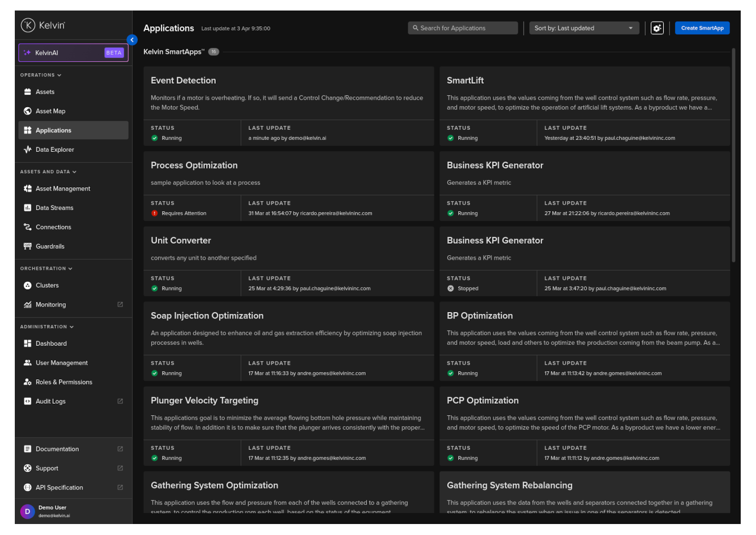Screen dimensions: 756x535
Task: Open Monitoring external link icon
Action: tap(120, 305)
